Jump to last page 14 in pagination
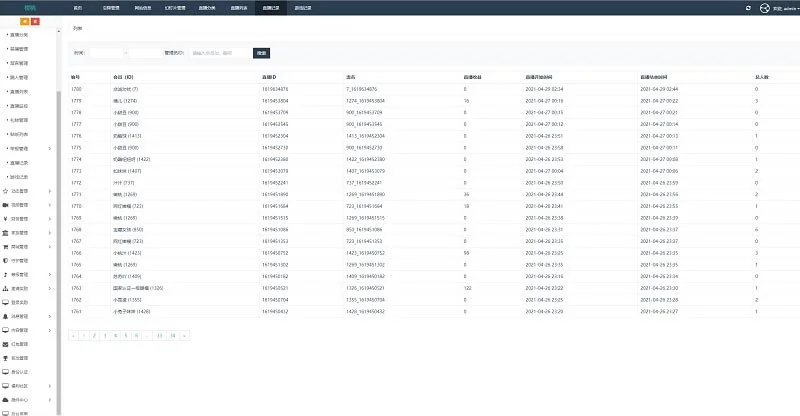This screenshot has width=800, height=416. (x=172, y=335)
